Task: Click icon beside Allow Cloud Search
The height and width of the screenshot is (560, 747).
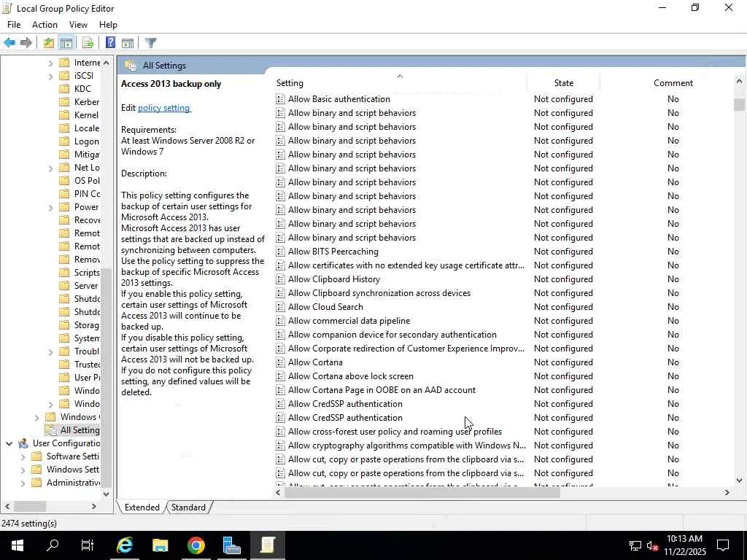Action: point(281,307)
